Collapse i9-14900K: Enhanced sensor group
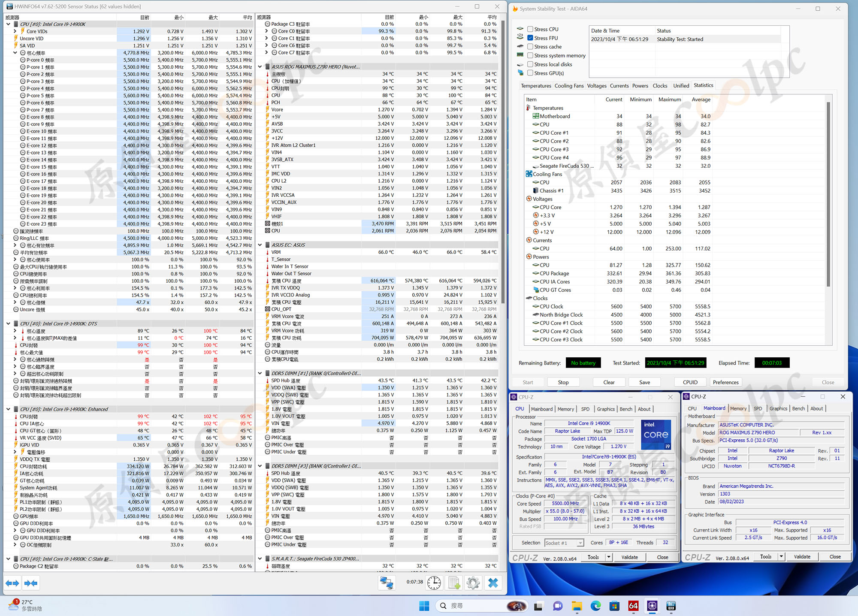Viewport: 858px width, 616px height. coord(8,409)
